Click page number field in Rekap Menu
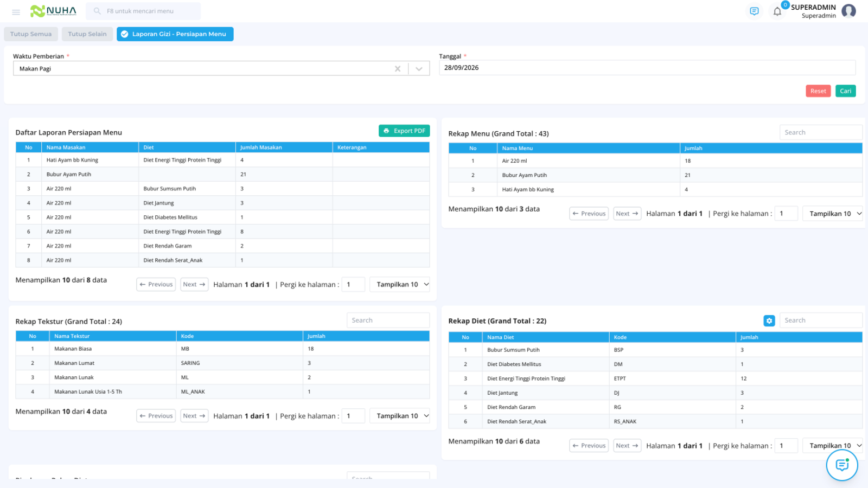 click(x=786, y=214)
